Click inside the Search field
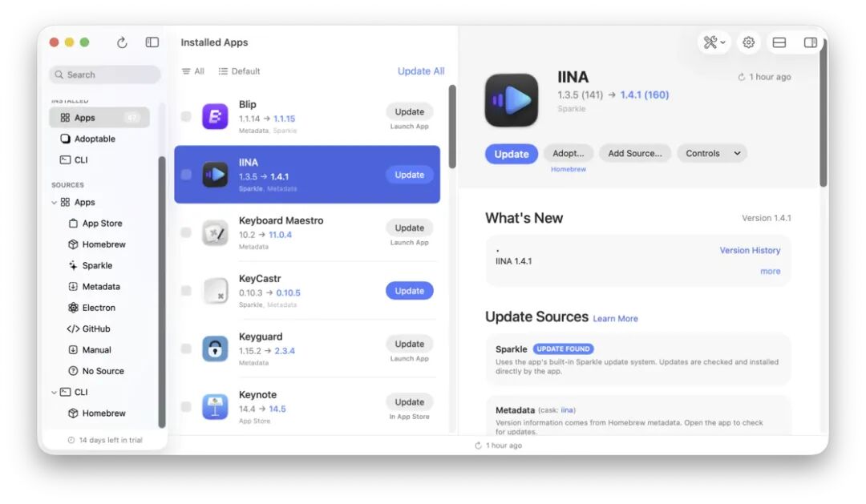Screen dimensions: 866x504 (x=104, y=74)
